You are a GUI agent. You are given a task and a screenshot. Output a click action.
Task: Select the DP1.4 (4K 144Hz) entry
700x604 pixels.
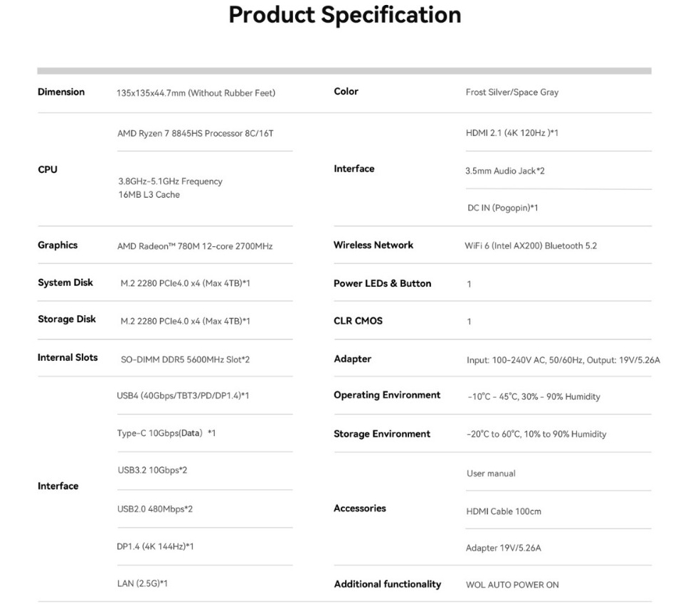[155, 546]
